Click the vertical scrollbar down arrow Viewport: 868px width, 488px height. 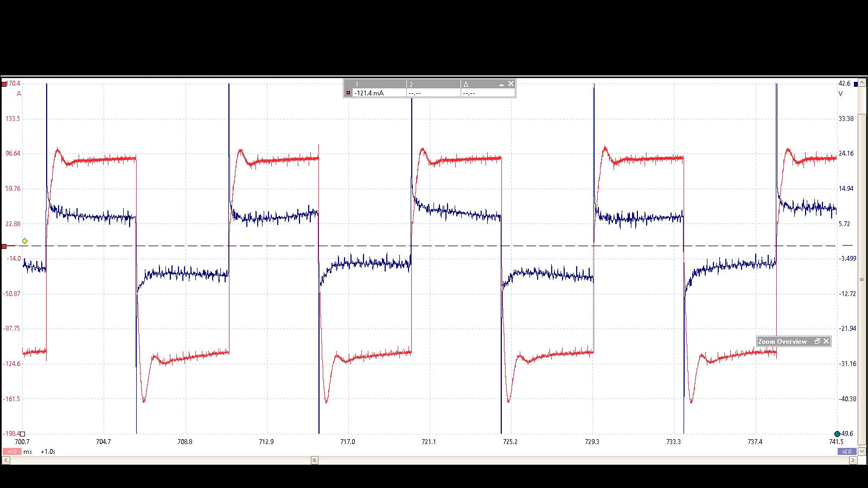click(x=862, y=452)
